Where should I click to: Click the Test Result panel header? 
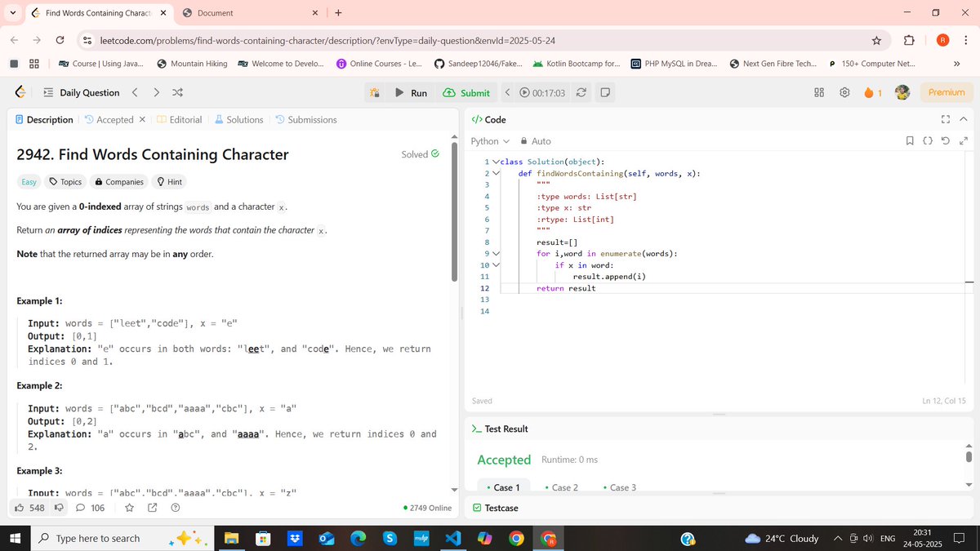click(499, 429)
